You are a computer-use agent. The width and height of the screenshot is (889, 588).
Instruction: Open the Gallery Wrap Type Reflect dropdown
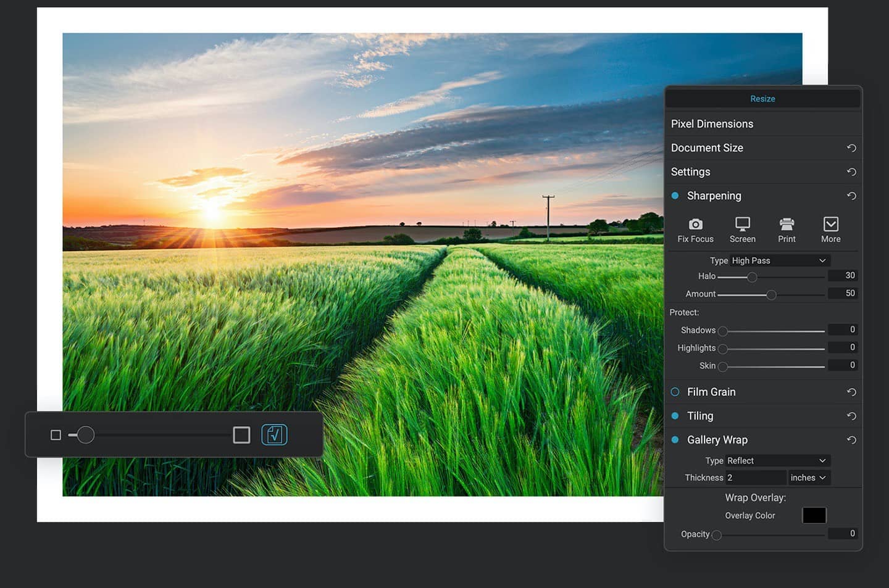pos(777,461)
